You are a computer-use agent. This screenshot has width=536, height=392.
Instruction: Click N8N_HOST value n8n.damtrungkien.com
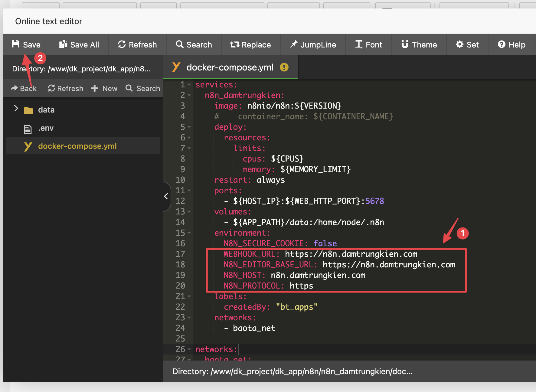[318, 275]
